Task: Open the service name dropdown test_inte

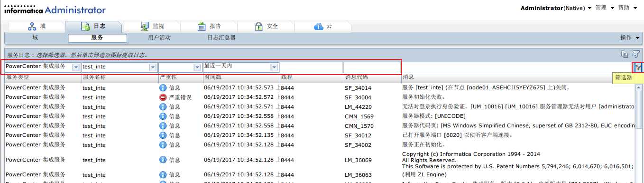Action: [x=153, y=67]
